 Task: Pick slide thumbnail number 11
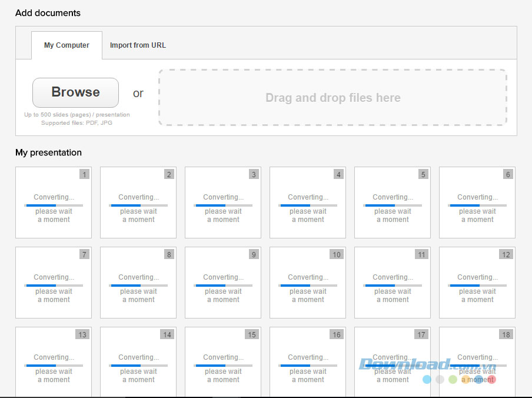(393, 283)
